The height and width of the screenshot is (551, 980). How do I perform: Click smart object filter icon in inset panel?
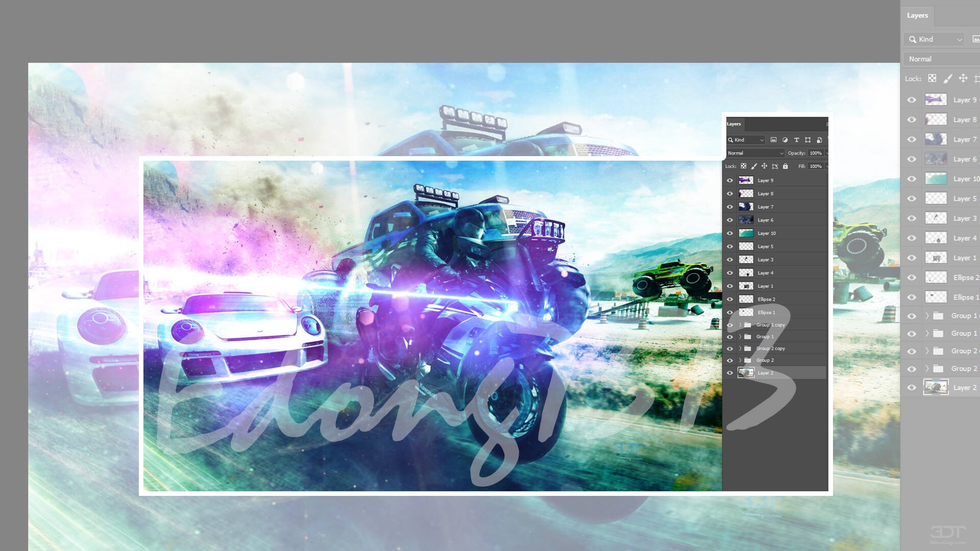tap(819, 140)
